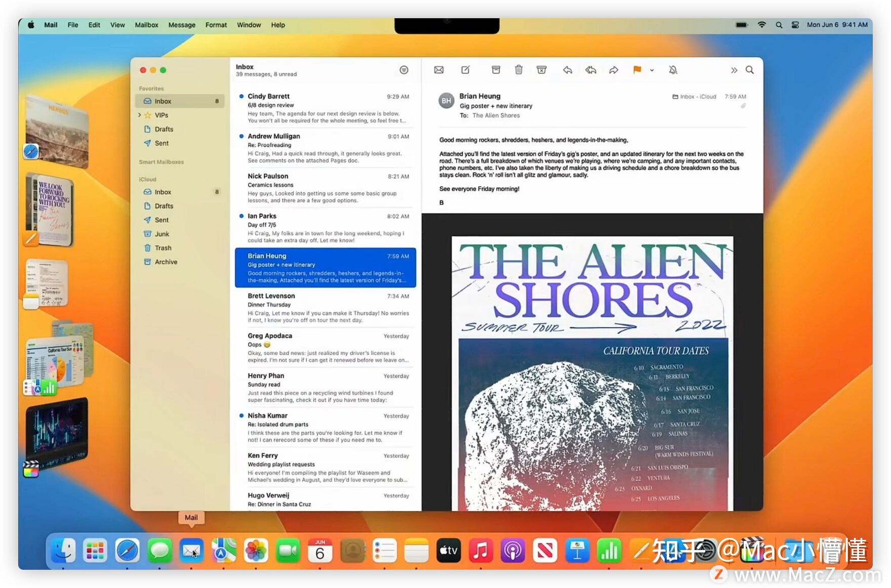Screen dimensions: 891x588
Task: Show overflow toolbar actions via chevron
Action: click(734, 70)
